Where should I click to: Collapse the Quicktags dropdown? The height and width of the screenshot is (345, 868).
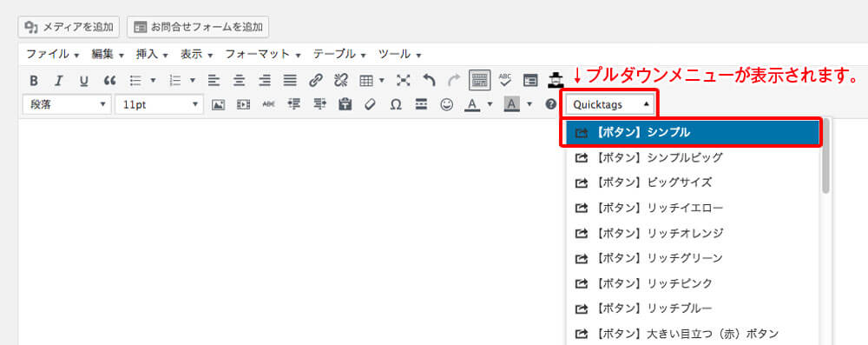610,104
